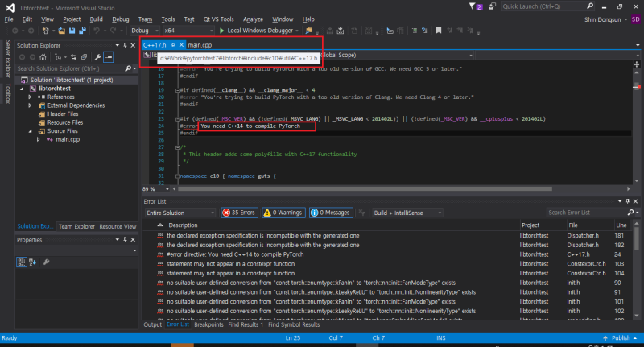Toggle the 0 Messages filter
The height and width of the screenshot is (347, 644).
pyautogui.click(x=331, y=213)
